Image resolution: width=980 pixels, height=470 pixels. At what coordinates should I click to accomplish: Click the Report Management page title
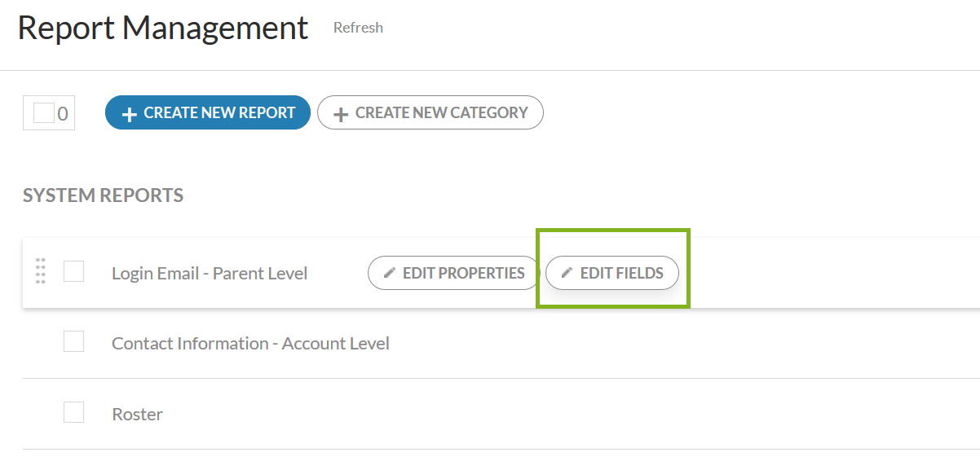click(163, 28)
